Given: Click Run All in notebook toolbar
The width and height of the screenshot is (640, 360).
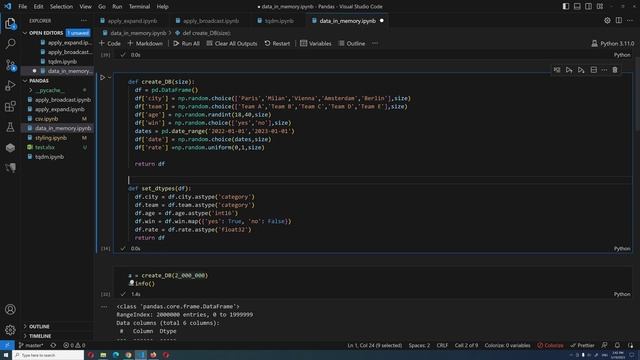Looking at the screenshot, I should tap(187, 43).
